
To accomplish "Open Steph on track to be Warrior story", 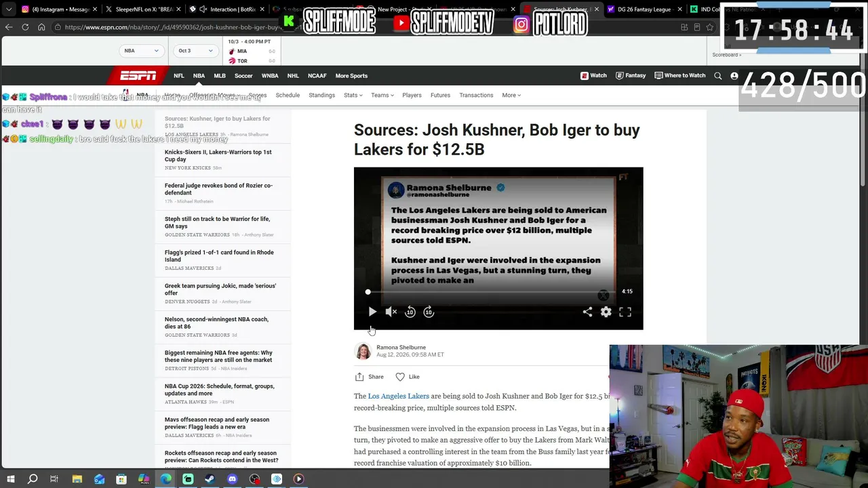I will [x=217, y=222].
